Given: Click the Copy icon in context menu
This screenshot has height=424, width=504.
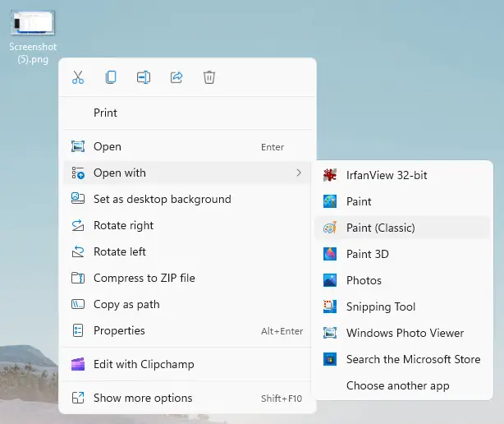Looking at the screenshot, I should click(x=111, y=77).
